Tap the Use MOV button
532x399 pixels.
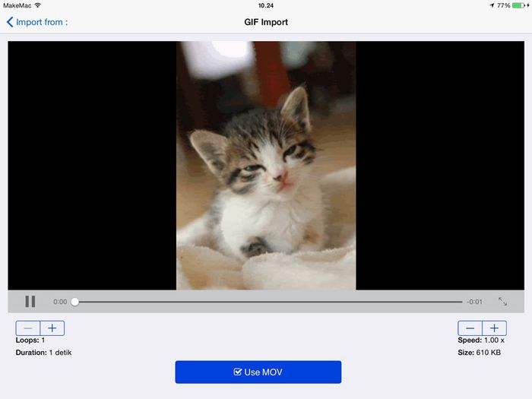258,372
